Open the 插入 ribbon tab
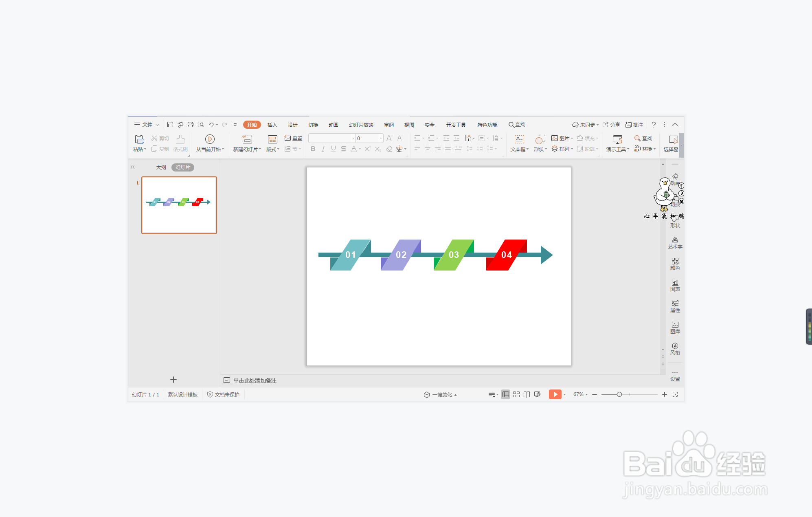The image size is (812, 517). [x=272, y=125]
